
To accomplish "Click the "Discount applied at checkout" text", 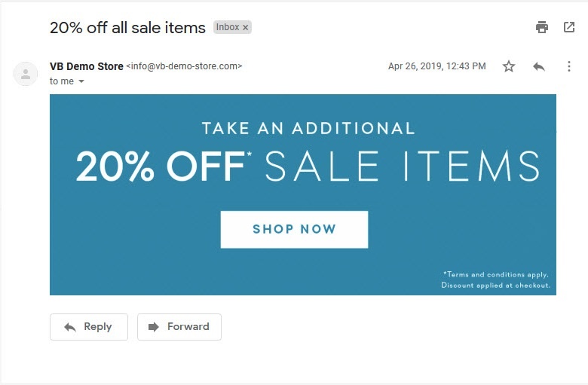I will [x=495, y=286].
